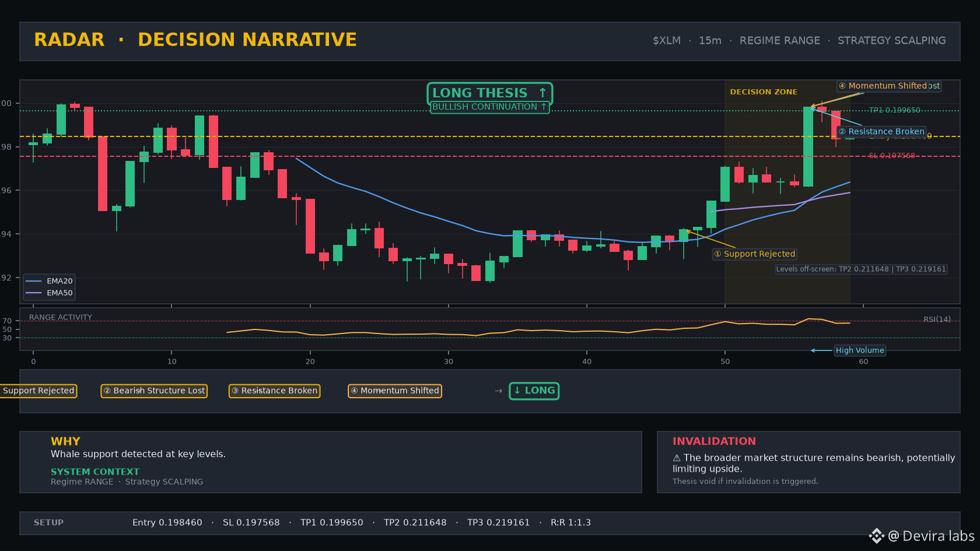Click the $XLM symbol in the header

coord(667,41)
